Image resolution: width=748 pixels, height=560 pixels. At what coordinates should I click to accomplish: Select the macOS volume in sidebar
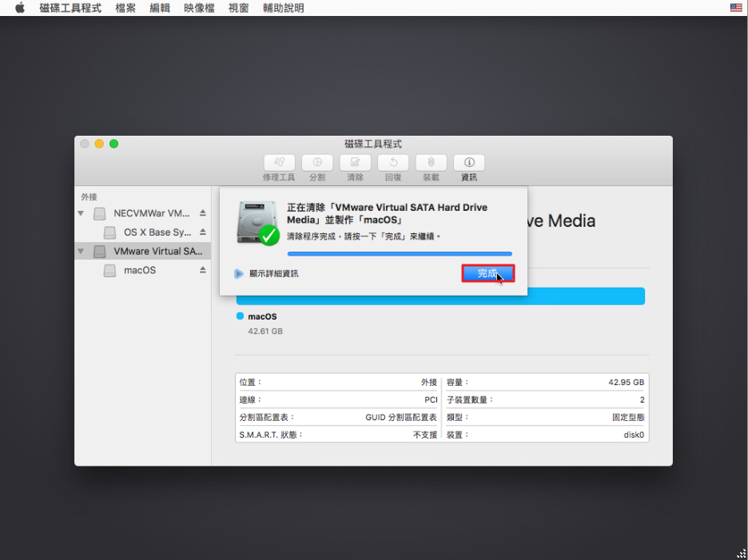pyautogui.click(x=142, y=271)
